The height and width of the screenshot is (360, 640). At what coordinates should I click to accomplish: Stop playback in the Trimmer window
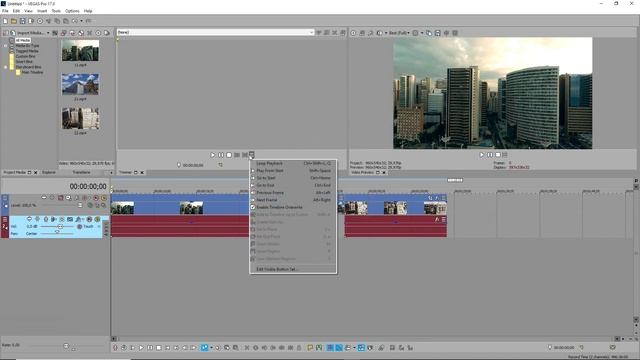(229, 155)
